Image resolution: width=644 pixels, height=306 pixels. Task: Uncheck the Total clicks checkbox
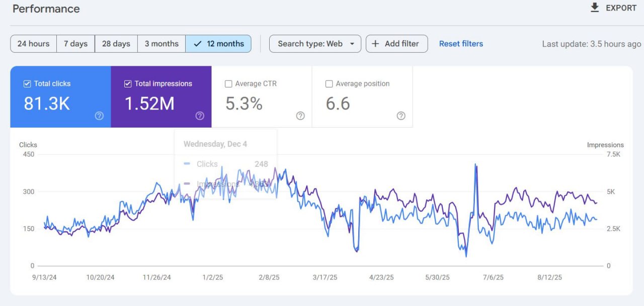(27, 84)
